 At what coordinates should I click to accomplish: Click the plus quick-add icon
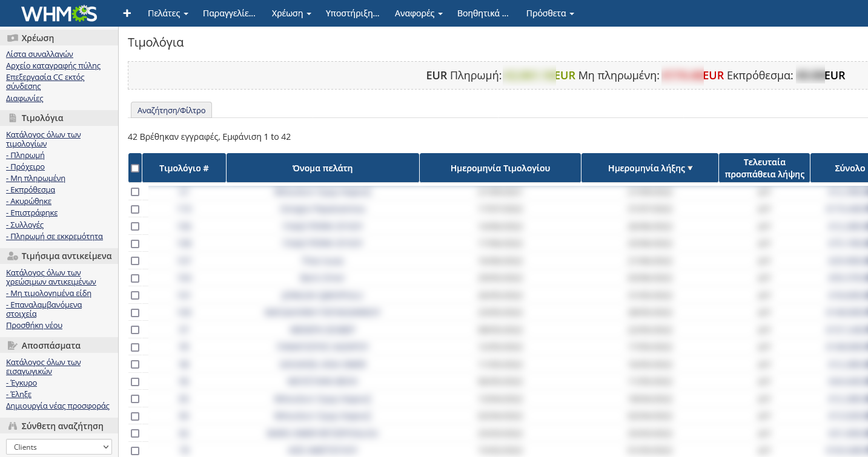[x=127, y=13]
